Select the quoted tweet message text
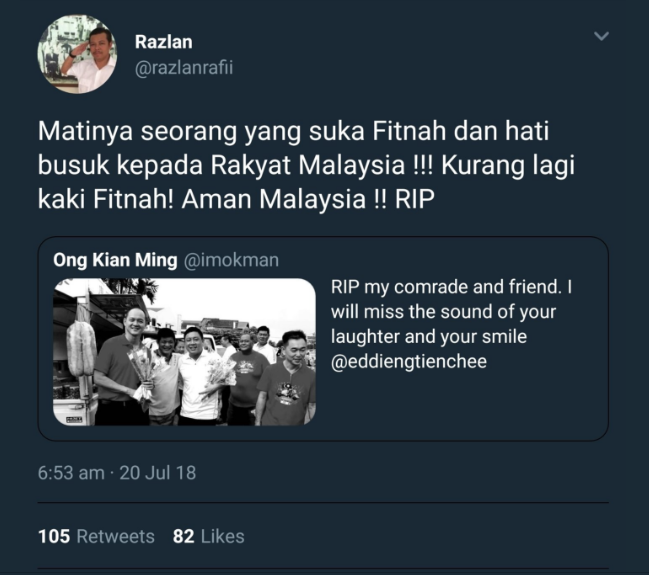649x575 pixels. coord(451,324)
